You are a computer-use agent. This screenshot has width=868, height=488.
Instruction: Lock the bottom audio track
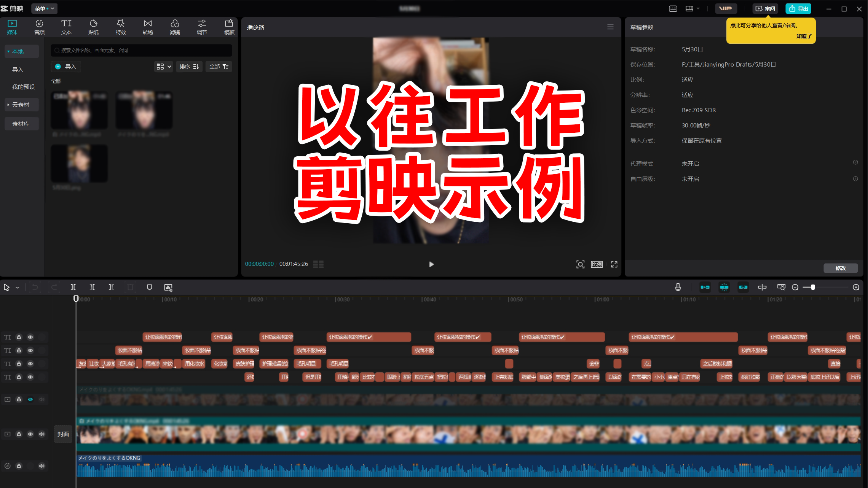coord(19,466)
